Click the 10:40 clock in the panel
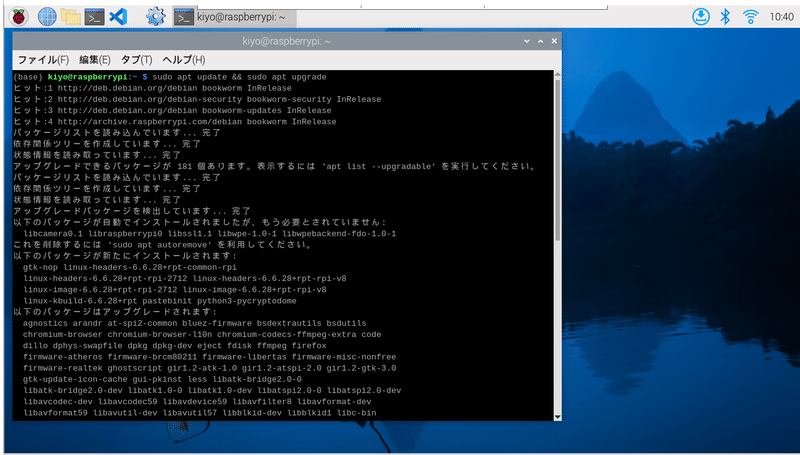The image size is (800, 455). coord(781,17)
